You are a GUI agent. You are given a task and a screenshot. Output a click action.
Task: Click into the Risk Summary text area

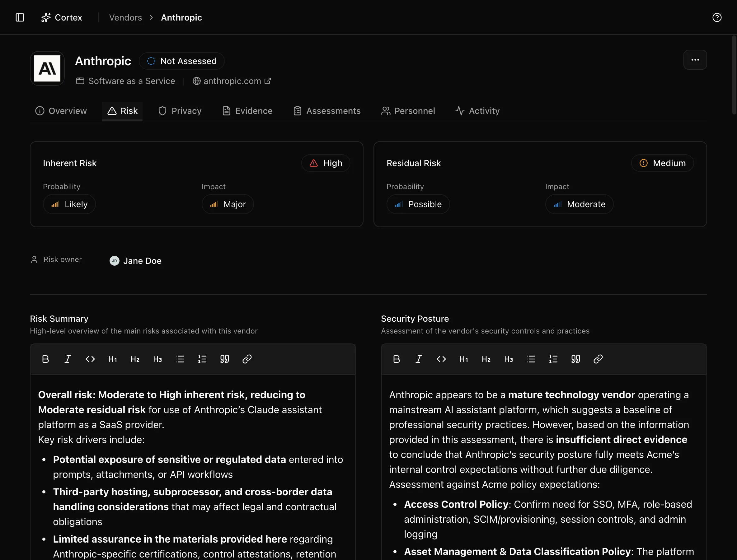coord(193,467)
